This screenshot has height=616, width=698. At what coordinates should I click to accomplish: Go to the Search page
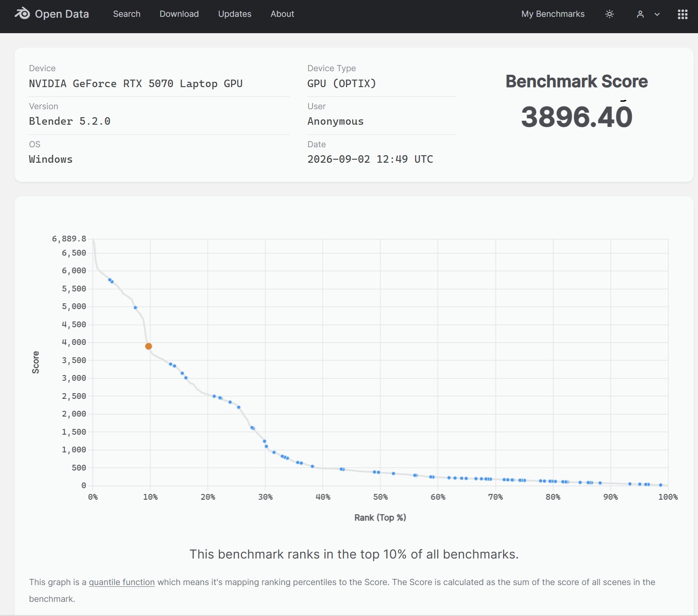pos(127,14)
